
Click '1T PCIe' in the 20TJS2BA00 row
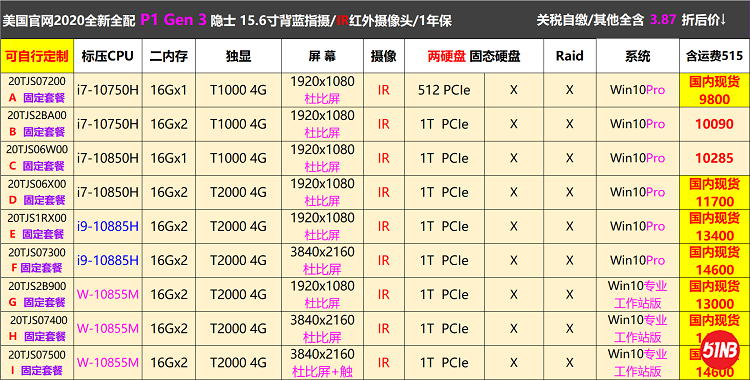click(444, 124)
